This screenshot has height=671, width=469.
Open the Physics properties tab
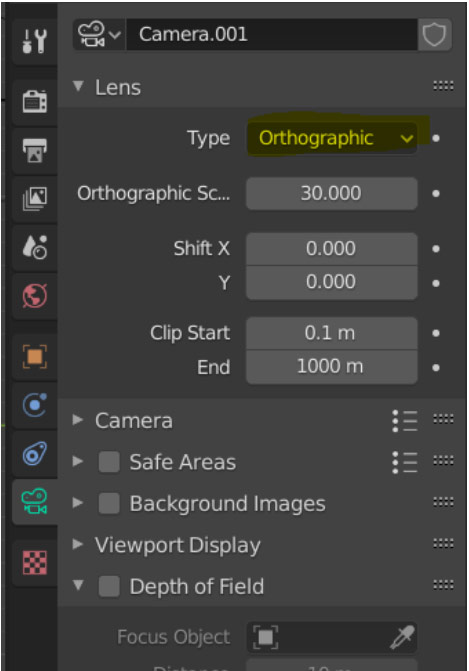35,404
